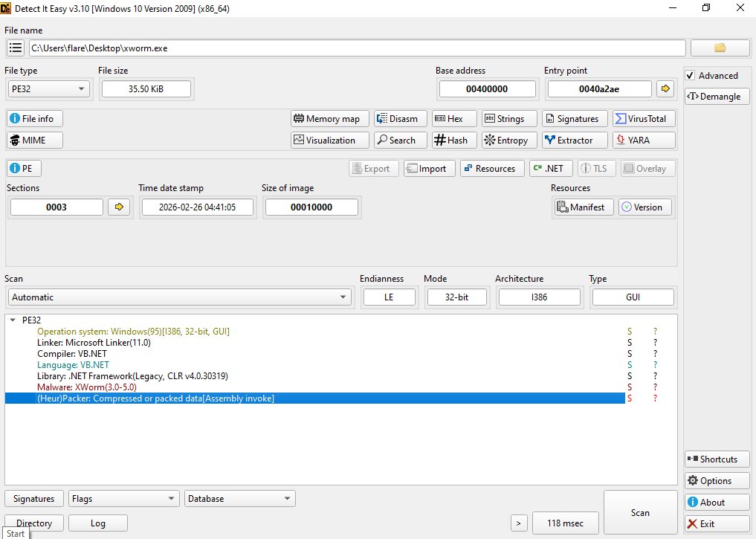Viewport: 756px width, 539px height.
Task: Toggle the Advanced checkbox
Action: 691,76
